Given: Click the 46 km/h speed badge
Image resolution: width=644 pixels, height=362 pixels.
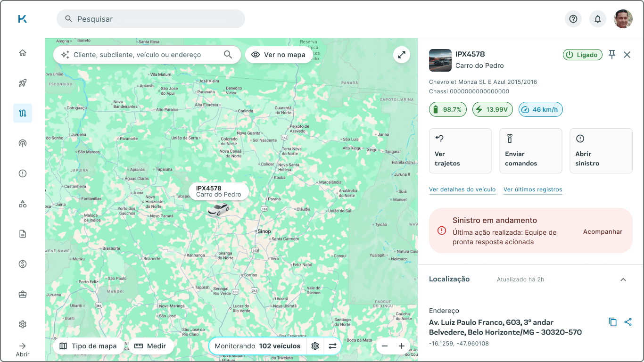Looking at the screenshot, I should click(x=540, y=109).
